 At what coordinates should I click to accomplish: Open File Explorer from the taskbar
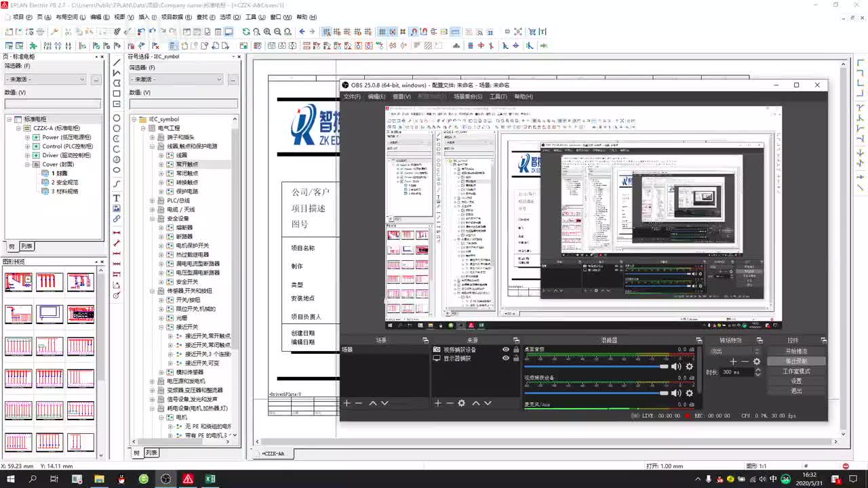point(99,479)
